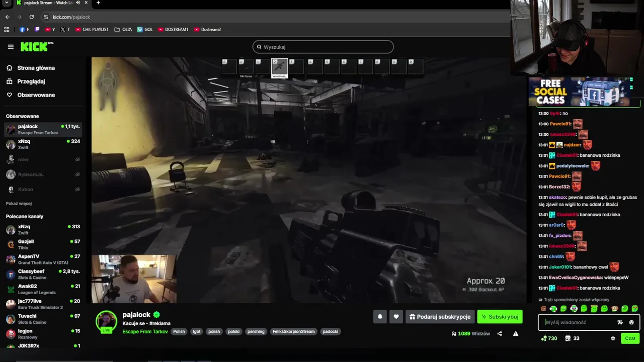Open the emoji picker smiley icon

click(631, 322)
